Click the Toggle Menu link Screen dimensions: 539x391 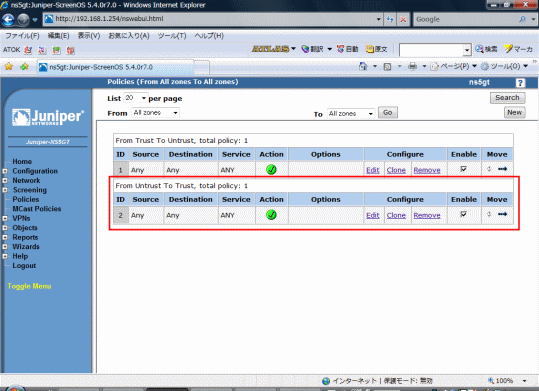(x=29, y=286)
